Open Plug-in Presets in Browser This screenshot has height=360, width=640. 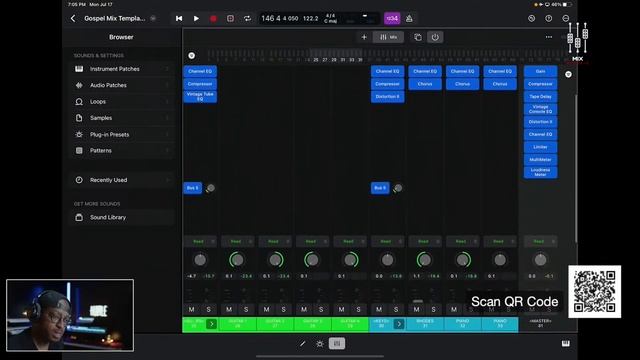click(x=122, y=134)
